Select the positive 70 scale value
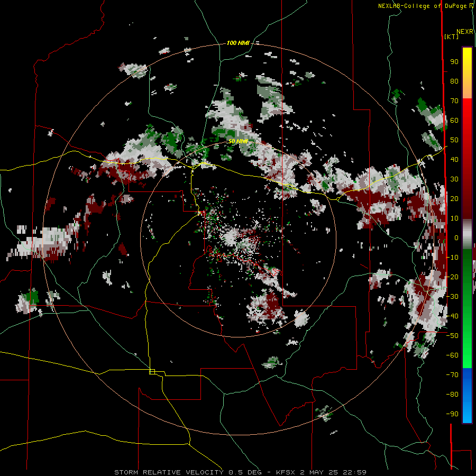The width and height of the screenshot is (476, 476). click(454, 101)
